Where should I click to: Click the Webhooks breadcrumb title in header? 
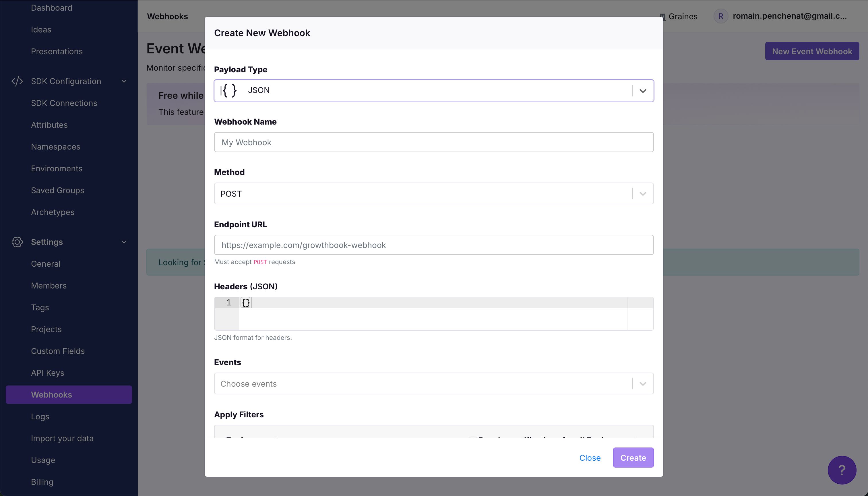pos(168,16)
